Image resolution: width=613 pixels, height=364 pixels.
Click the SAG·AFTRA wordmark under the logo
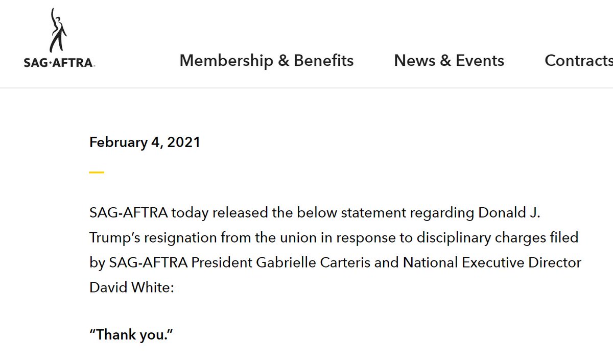coord(59,63)
